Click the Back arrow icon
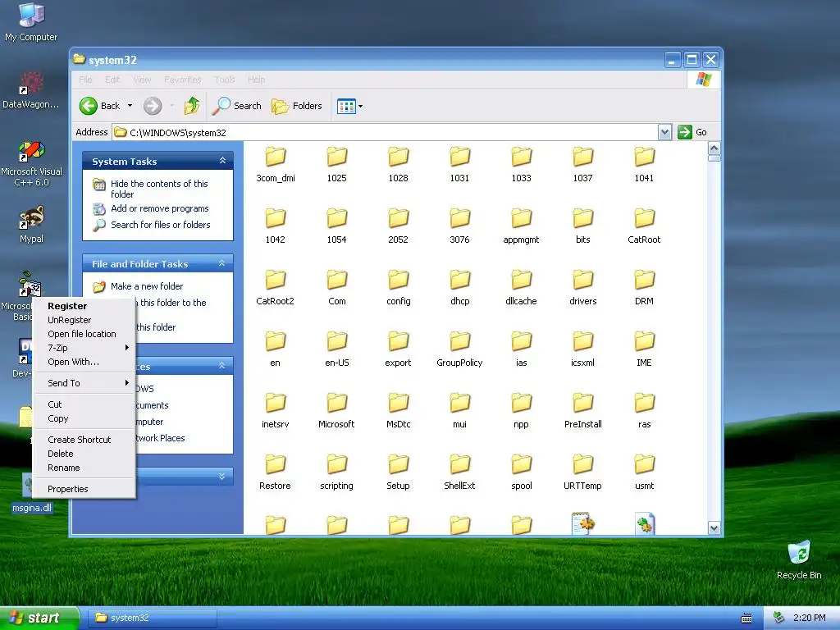Image resolution: width=840 pixels, height=630 pixels. [x=89, y=106]
